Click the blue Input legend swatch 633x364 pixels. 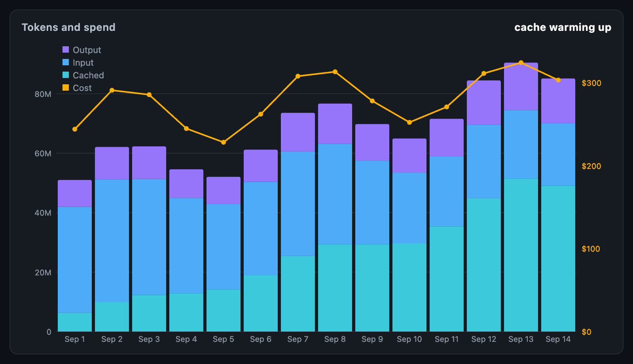(66, 62)
